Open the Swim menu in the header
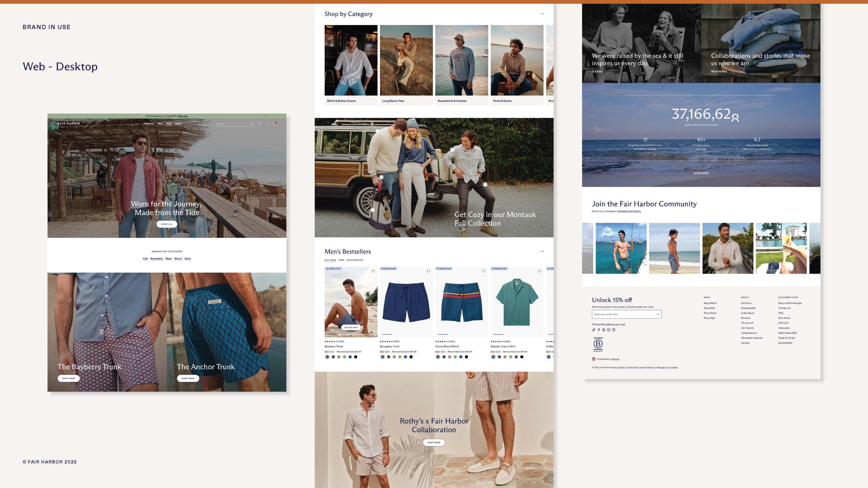Image resolution: width=868 pixels, height=488 pixels. pos(178,124)
